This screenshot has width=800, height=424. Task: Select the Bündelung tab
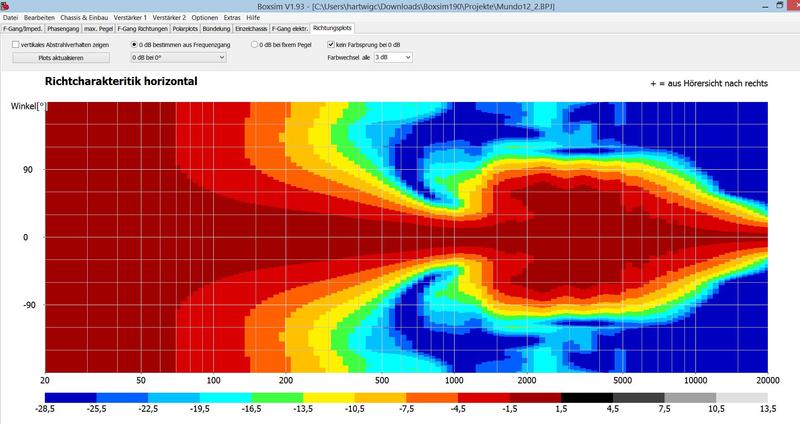[x=216, y=29]
